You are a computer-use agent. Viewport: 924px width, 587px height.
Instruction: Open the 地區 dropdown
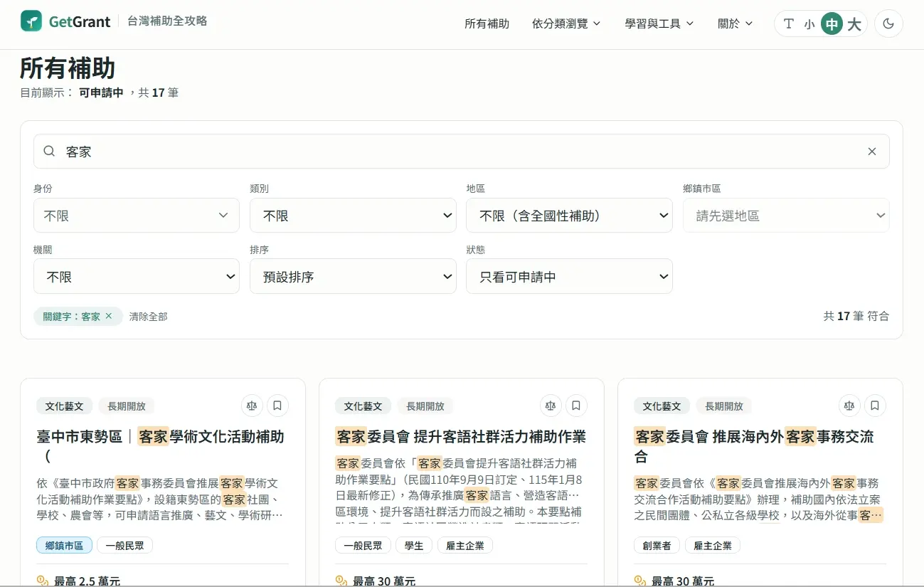[x=569, y=215]
